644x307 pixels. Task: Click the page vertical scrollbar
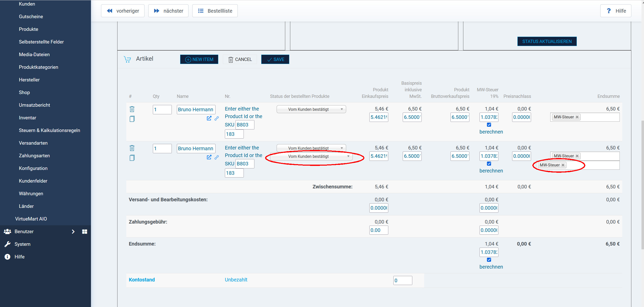pyautogui.click(x=642, y=185)
